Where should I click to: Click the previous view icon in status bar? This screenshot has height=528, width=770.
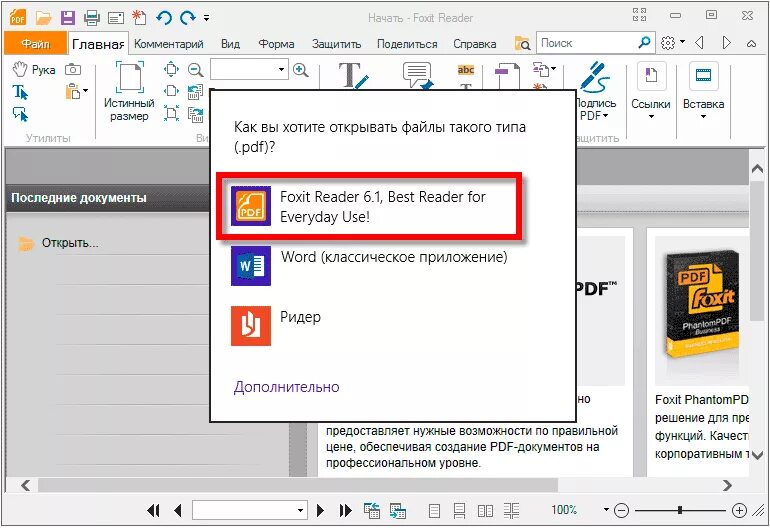coord(372,511)
